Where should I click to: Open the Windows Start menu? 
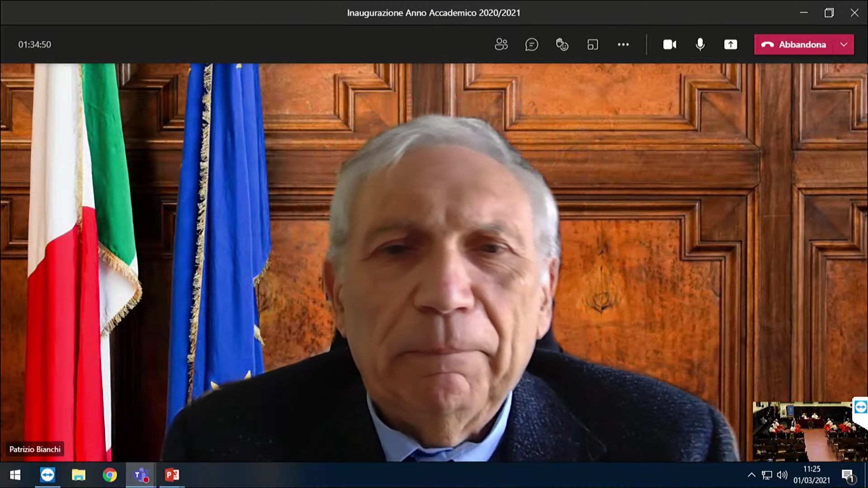tap(15, 475)
